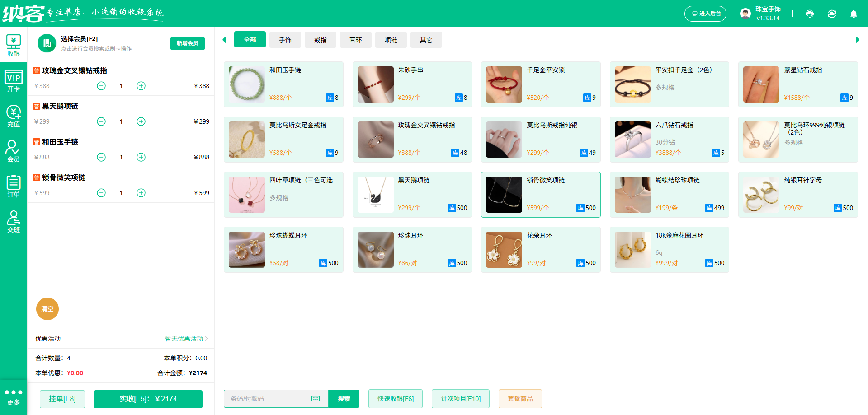Click the 新增会员 add member button
The height and width of the screenshot is (415, 868).
click(187, 43)
